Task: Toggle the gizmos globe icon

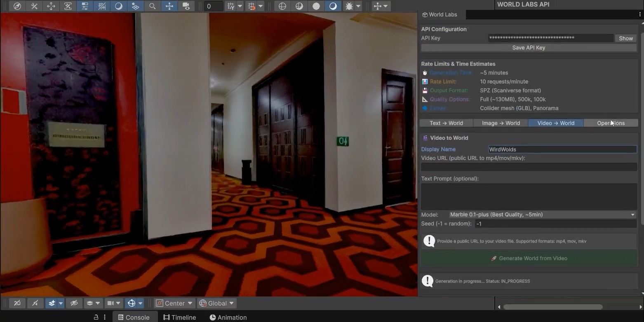Action: pyautogui.click(x=131, y=303)
